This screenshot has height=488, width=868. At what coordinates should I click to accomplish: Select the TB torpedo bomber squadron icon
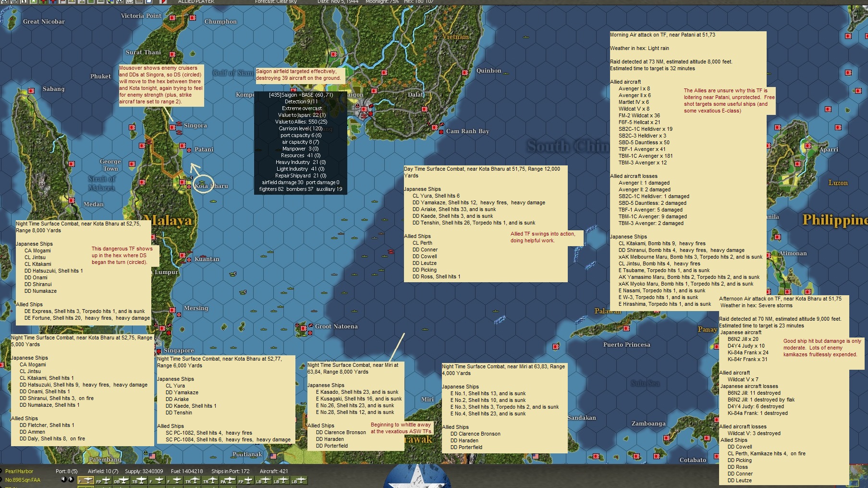[x=138, y=480]
